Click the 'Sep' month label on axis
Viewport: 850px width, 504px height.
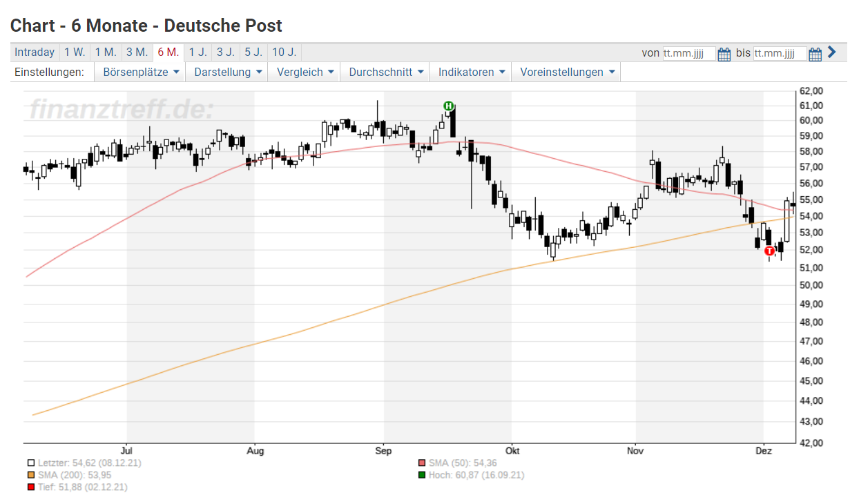383,451
